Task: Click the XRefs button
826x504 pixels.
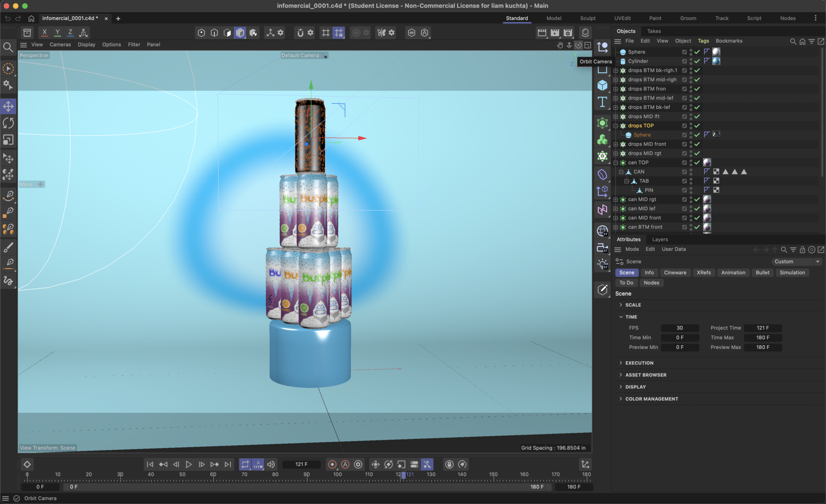Action: click(x=703, y=273)
